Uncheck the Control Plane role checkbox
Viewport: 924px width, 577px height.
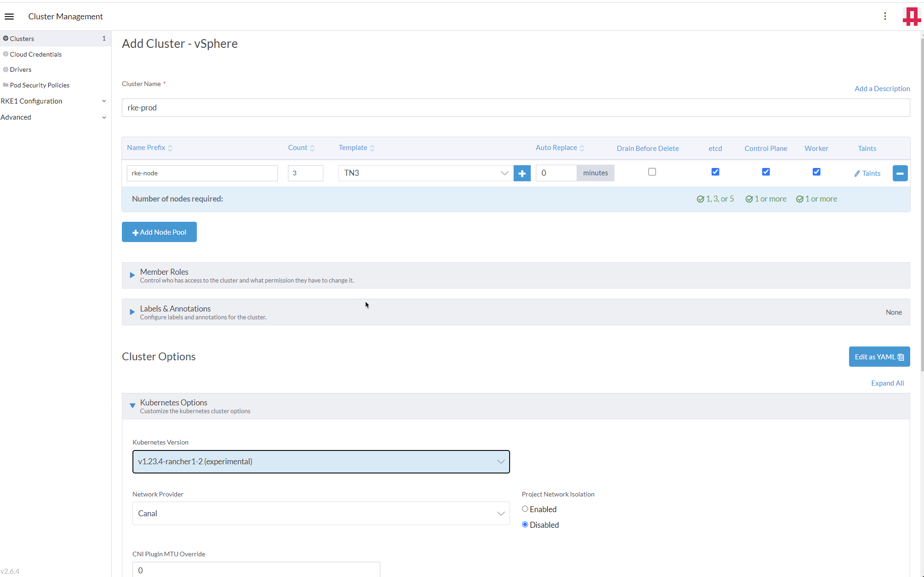coord(766,172)
